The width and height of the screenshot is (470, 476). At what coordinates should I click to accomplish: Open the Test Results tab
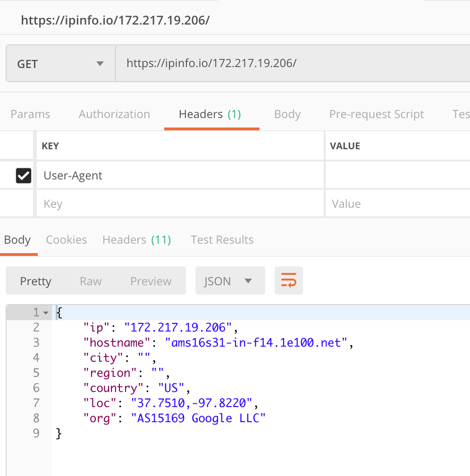(x=222, y=240)
